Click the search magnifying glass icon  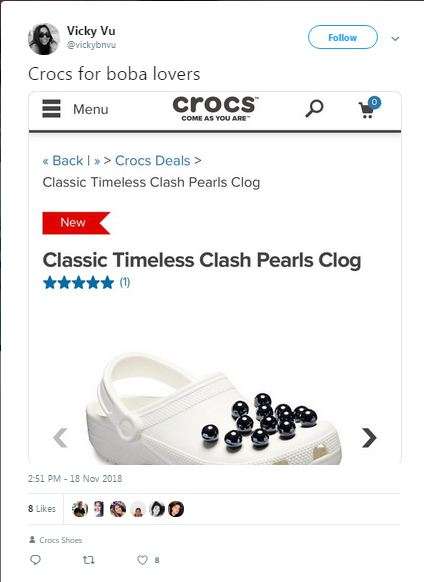[314, 108]
